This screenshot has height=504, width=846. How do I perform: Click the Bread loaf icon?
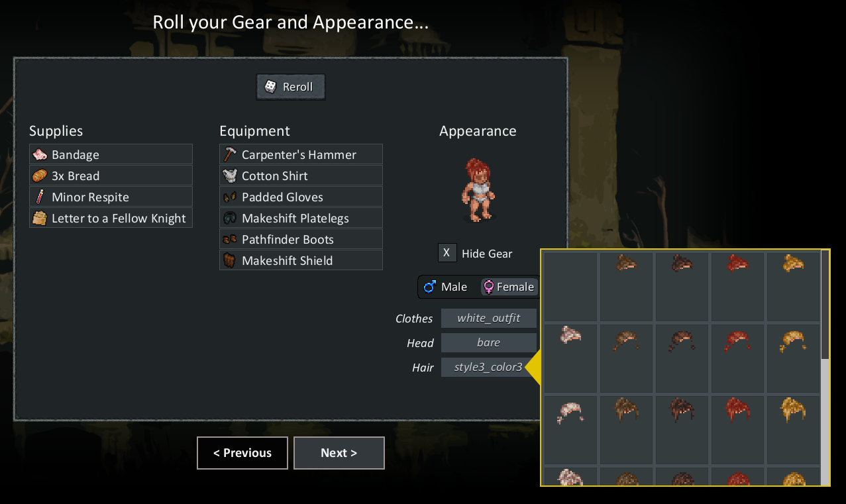(x=40, y=176)
